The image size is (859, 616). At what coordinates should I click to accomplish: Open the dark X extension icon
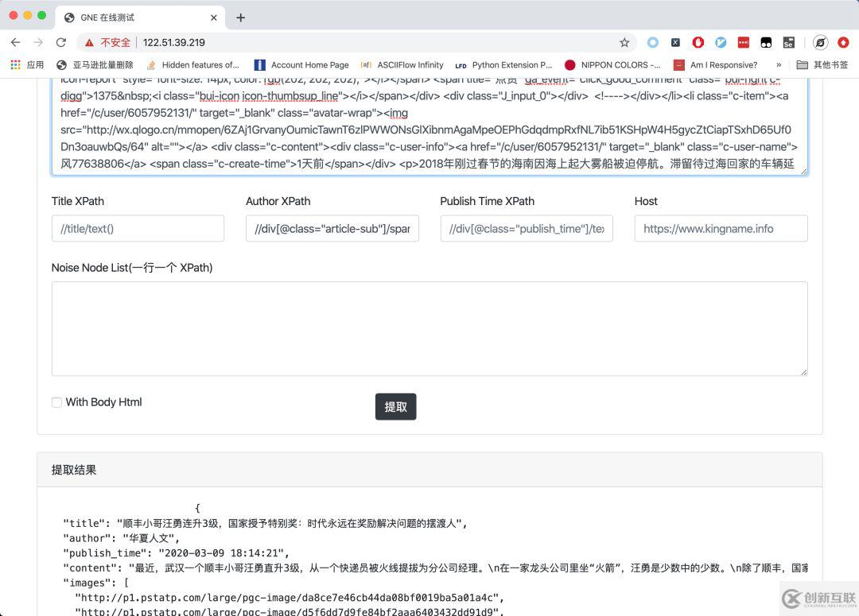[x=675, y=42]
